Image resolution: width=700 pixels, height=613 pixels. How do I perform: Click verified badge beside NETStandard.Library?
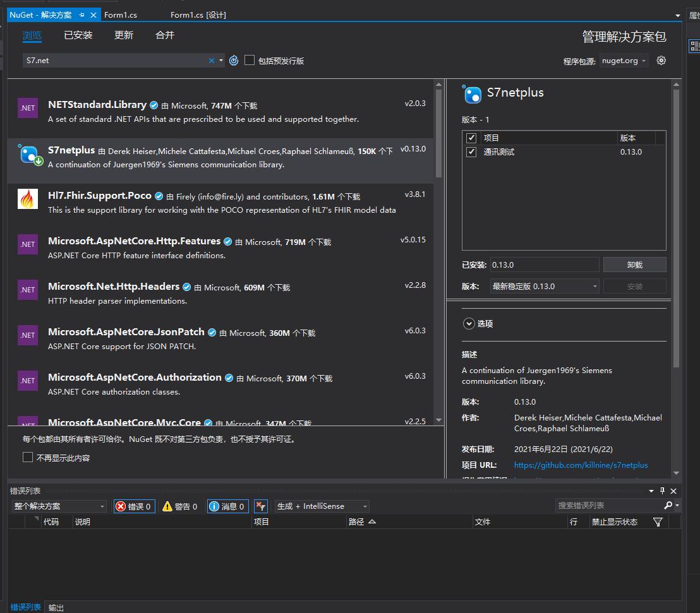[x=154, y=105]
